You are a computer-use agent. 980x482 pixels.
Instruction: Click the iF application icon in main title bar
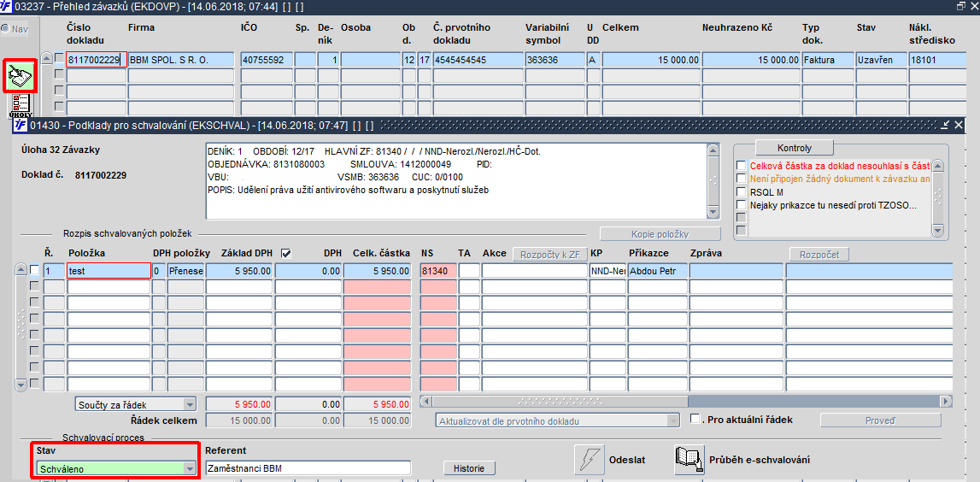7,6
